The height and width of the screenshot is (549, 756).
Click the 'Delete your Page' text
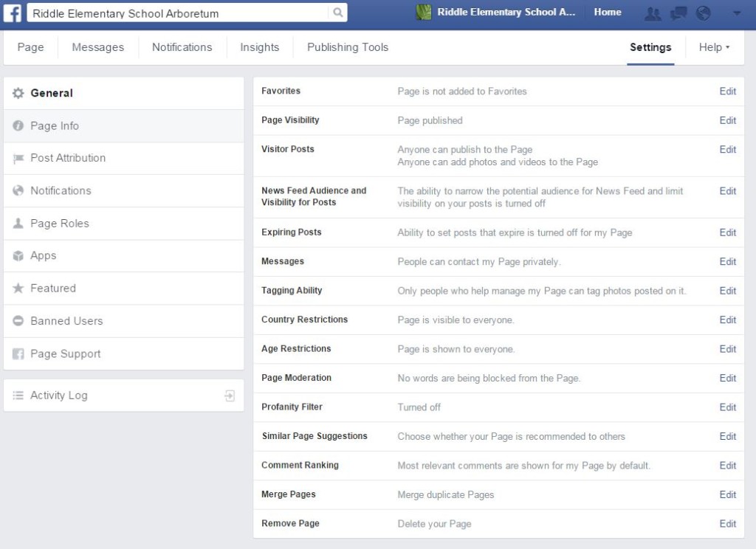pyautogui.click(x=434, y=524)
